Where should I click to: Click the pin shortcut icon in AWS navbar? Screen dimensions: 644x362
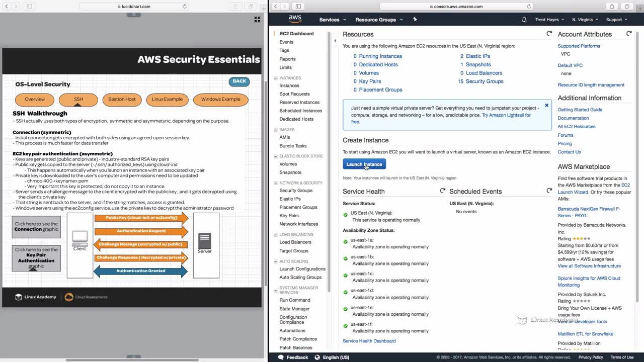[415, 19]
